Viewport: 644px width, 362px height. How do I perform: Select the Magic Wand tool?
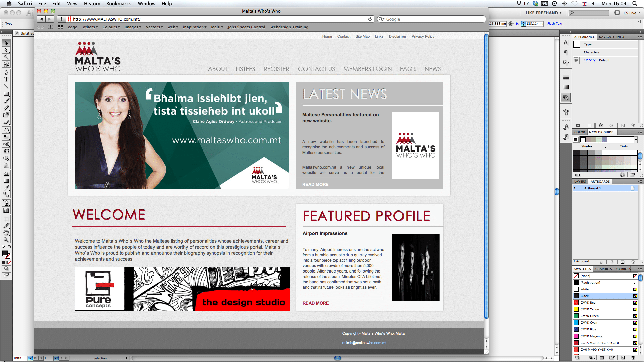[x=6, y=57]
